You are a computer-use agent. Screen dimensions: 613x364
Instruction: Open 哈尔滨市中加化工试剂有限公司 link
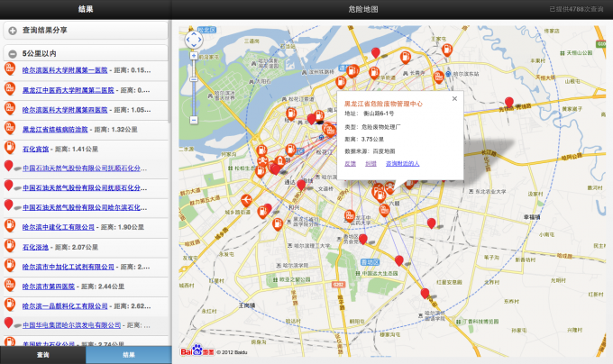[x=68, y=267]
